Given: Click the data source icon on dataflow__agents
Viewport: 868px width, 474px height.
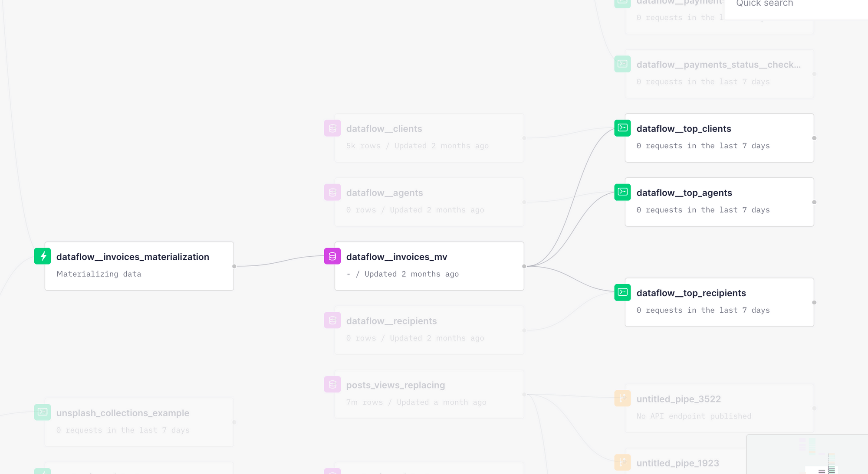Looking at the screenshot, I should [332, 192].
